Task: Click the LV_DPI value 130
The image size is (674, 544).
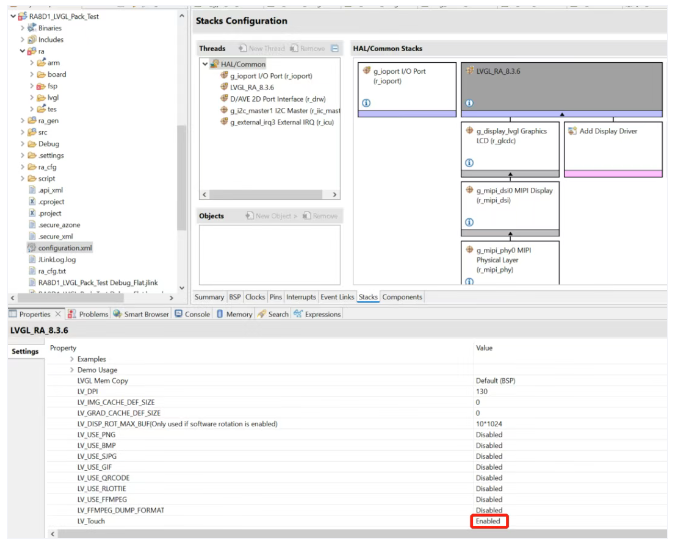Action: 482,391
